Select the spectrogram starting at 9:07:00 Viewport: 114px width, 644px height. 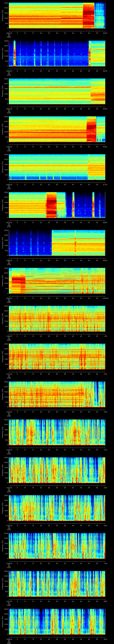pos(57,584)
